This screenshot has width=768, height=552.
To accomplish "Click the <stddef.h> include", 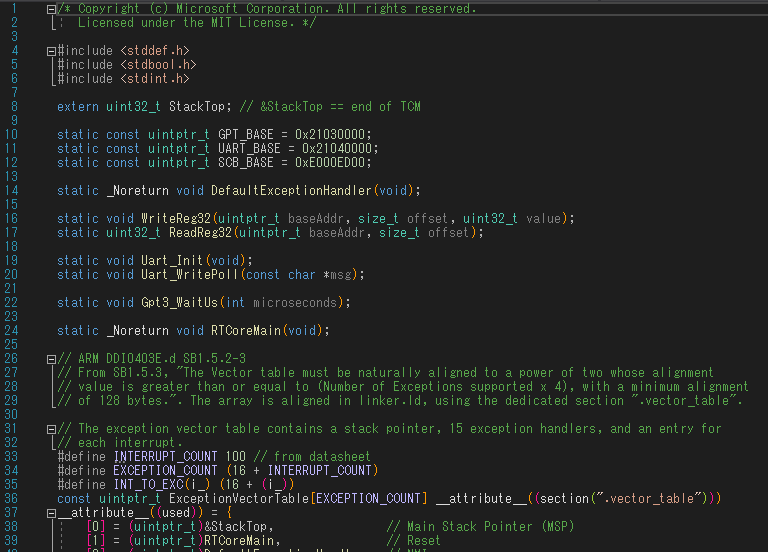I will (155, 51).
